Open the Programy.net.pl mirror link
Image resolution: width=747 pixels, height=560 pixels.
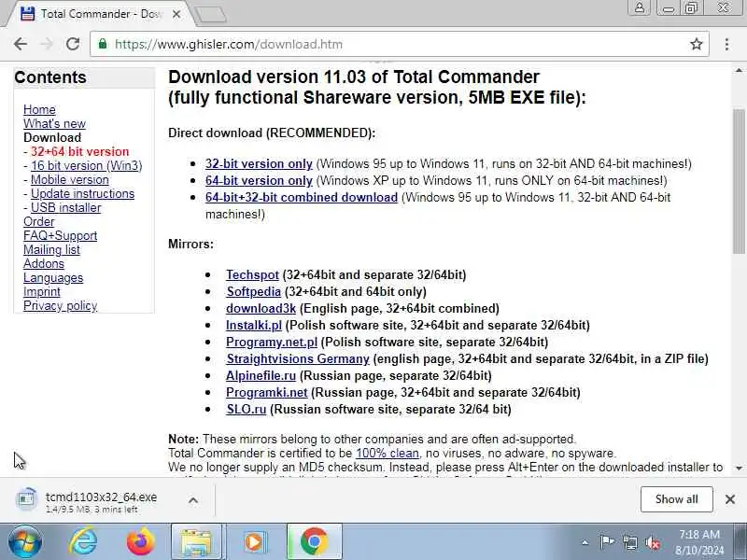272,342
